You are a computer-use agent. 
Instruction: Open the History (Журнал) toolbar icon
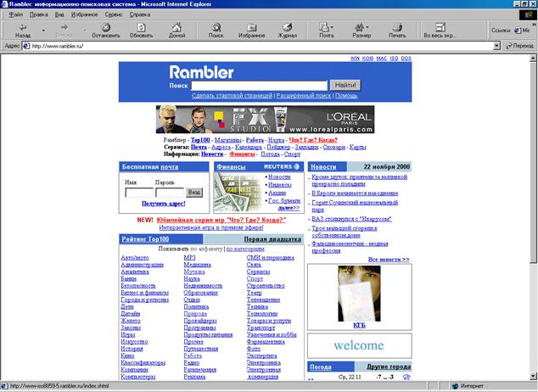[287, 27]
